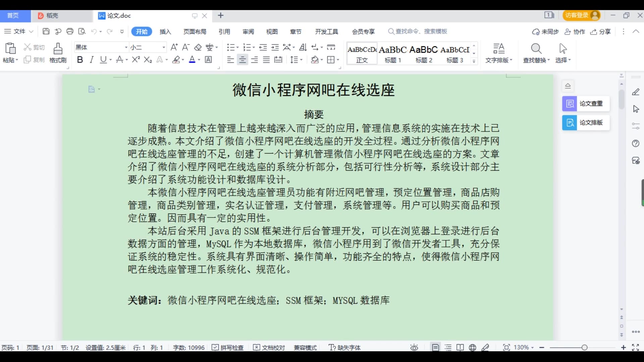The height and width of the screenshot is (362, 644).
Task: Click the Character border icon
Action: pos(208,60)
